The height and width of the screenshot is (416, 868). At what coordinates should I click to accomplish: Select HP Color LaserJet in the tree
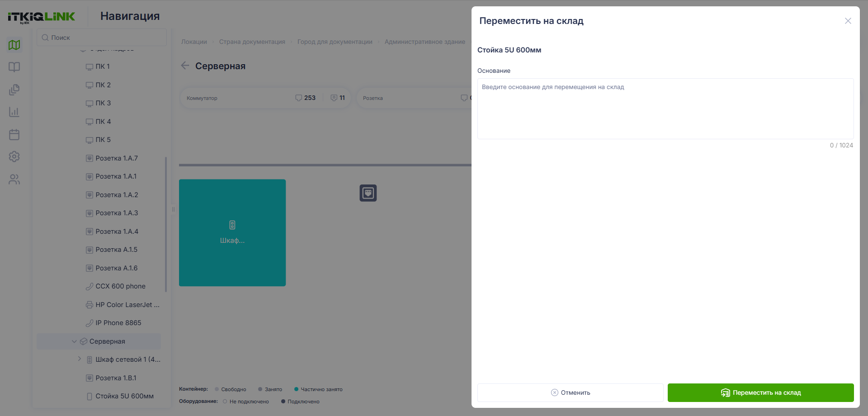(x=127, y=305)
